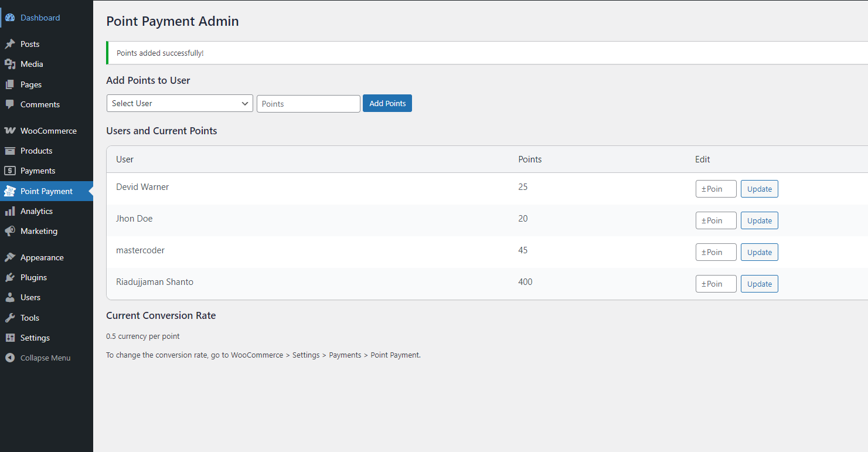
Task: Click the points value '45'
Action: pyautogui.click(x=523, y=250)
